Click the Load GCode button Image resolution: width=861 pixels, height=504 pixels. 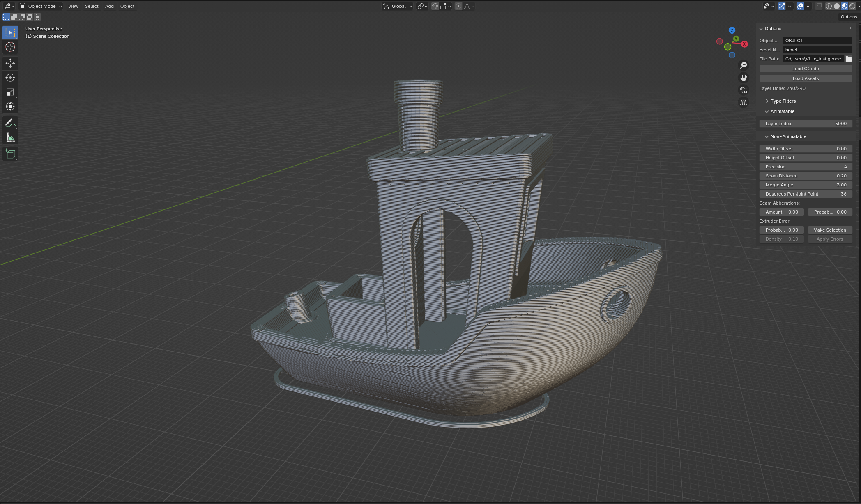pos(805,69)
